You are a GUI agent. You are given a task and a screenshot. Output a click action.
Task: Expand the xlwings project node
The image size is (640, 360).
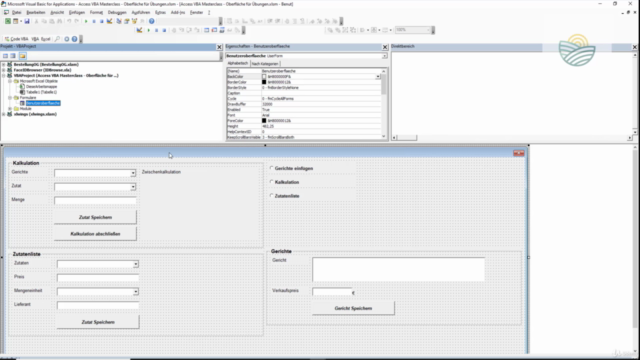pyautogui.click(x=4, y=114)
